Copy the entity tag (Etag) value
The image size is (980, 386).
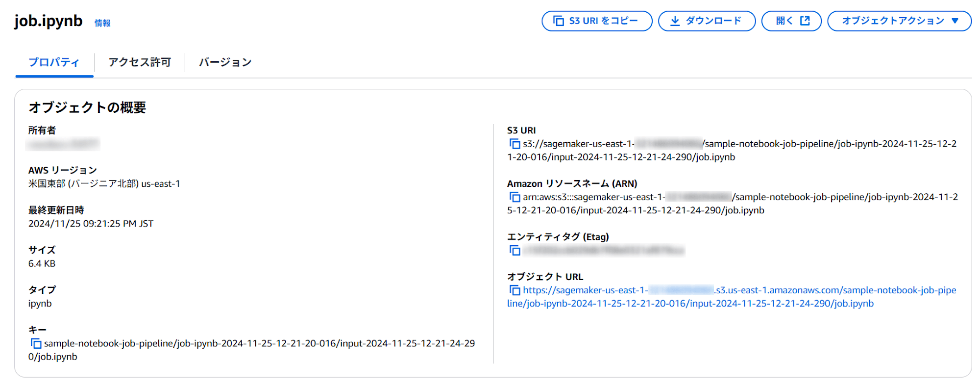(514, 251)
